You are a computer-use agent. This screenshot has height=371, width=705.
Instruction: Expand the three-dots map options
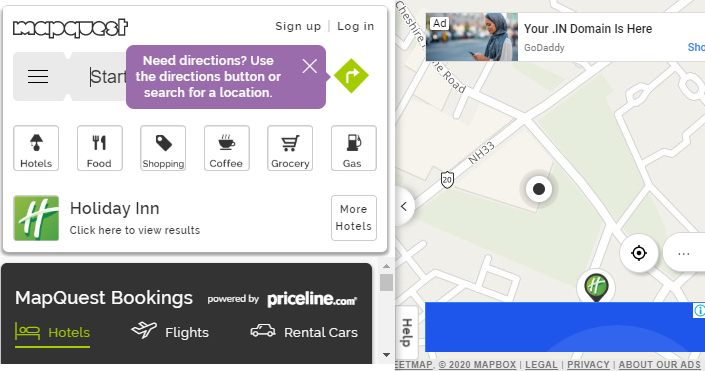[x=684, y=253]
